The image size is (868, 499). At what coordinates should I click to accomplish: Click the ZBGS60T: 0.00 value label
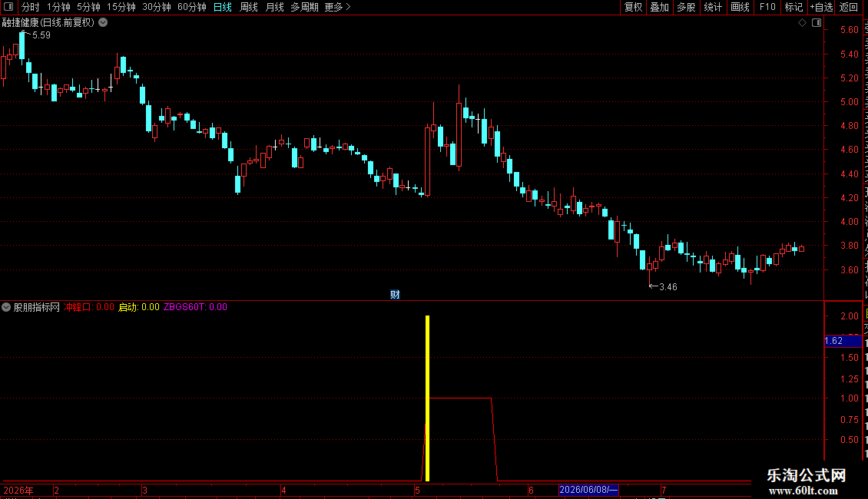coord(195,307)
